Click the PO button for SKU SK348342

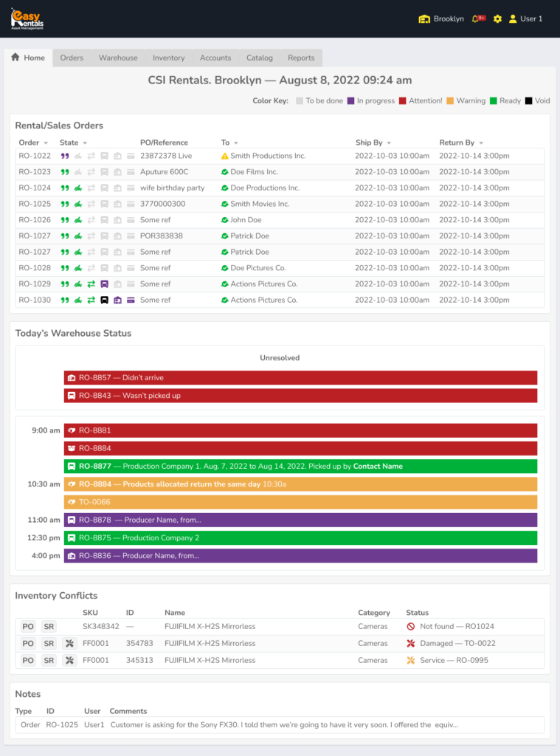(28, 627)
